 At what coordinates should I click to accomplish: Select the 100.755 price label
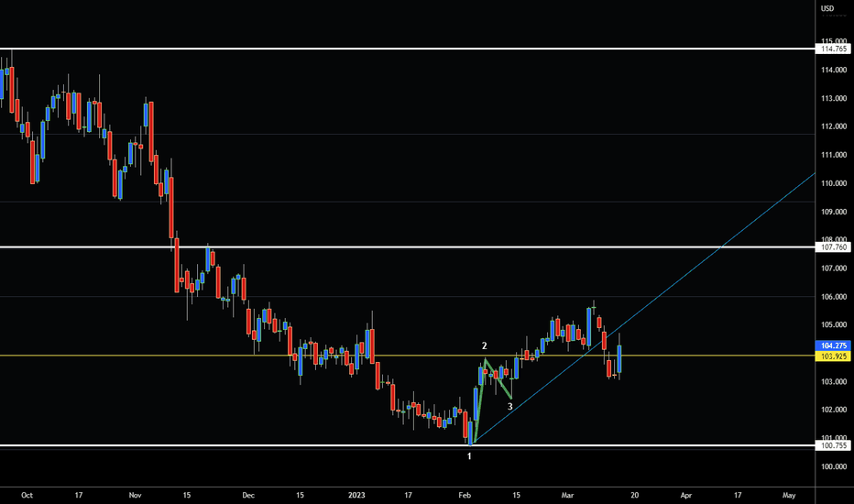click(x=833, y=445)
